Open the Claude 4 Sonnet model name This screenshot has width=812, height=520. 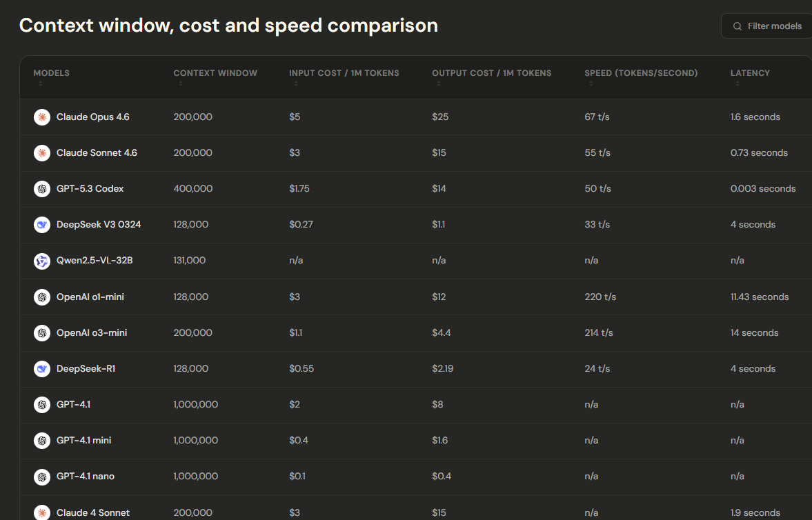click(92, 512)
